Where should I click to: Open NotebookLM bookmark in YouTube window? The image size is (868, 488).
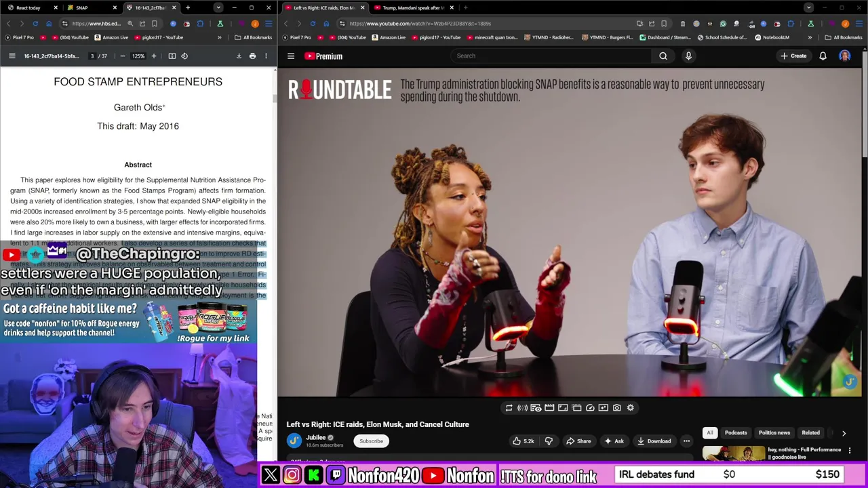(773, 37)
